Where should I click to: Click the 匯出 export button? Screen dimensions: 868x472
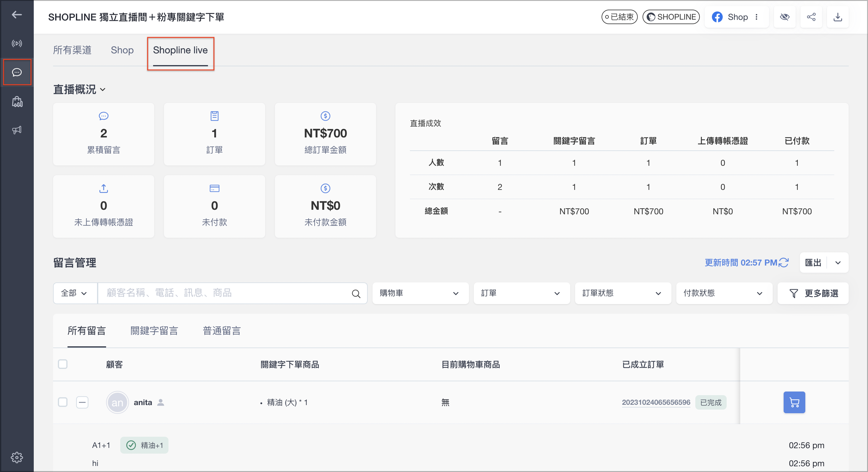813,263
